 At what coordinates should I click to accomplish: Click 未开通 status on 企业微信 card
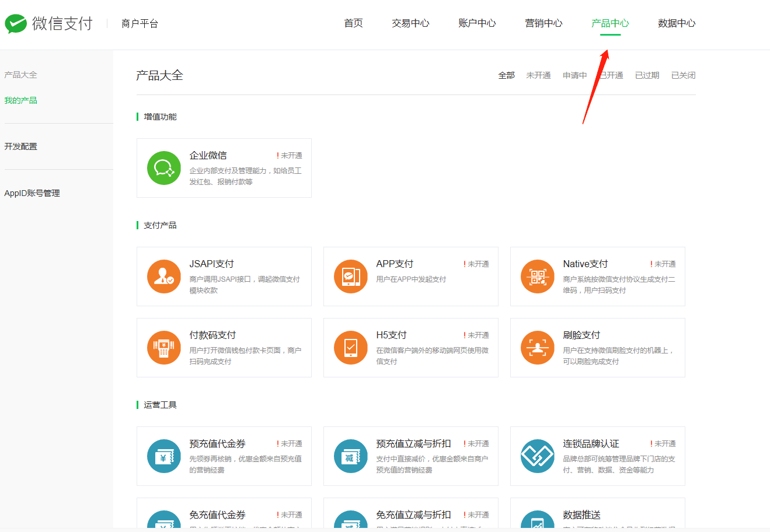coord(290,156)
